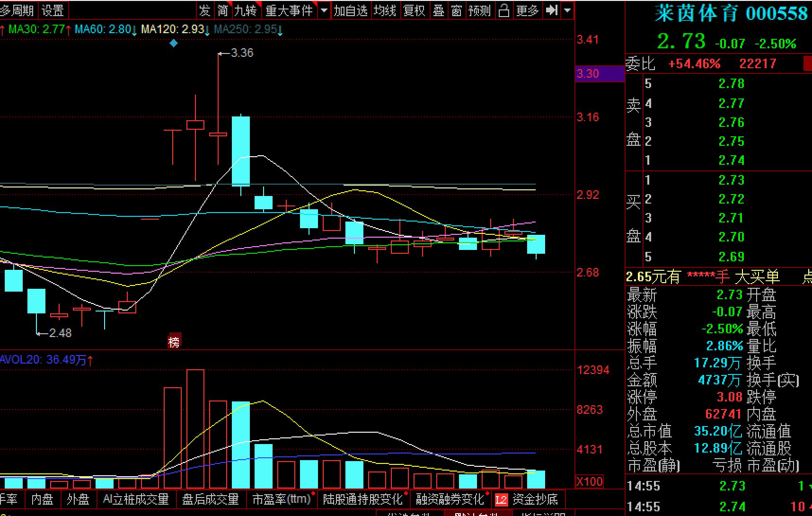Viewport: 812px width, 516px height.
Task: Open dropdown arrow next to 重大事件
Action: [324, 10]
